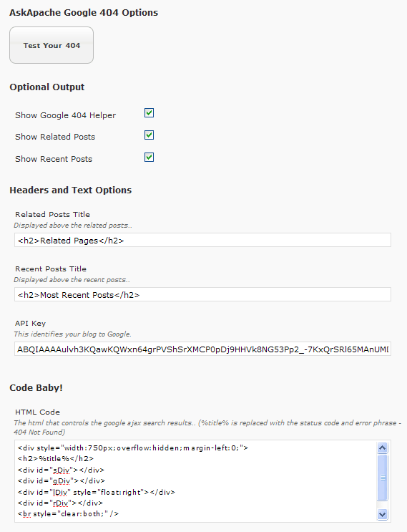The image size is (407, 532).
Task: Uncheck Show Google 404 Helper checkbox
Action: pos(149,112)
